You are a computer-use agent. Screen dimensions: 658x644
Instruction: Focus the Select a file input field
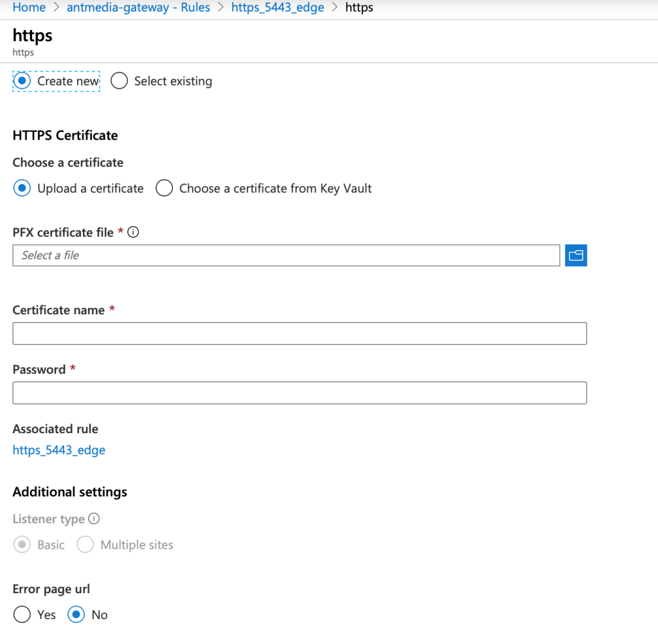(286, 255)
